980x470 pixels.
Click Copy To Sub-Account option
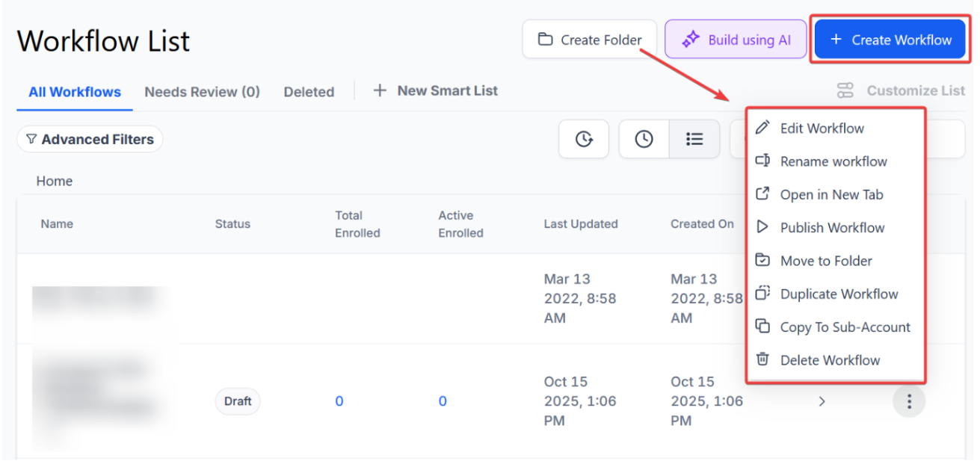pos(845,327)
